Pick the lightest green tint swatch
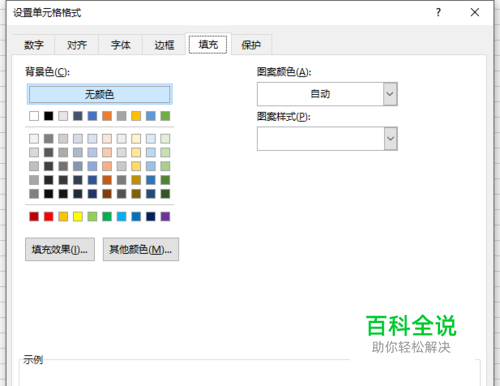This screenshot has width=500, height=386. [165, 139]
